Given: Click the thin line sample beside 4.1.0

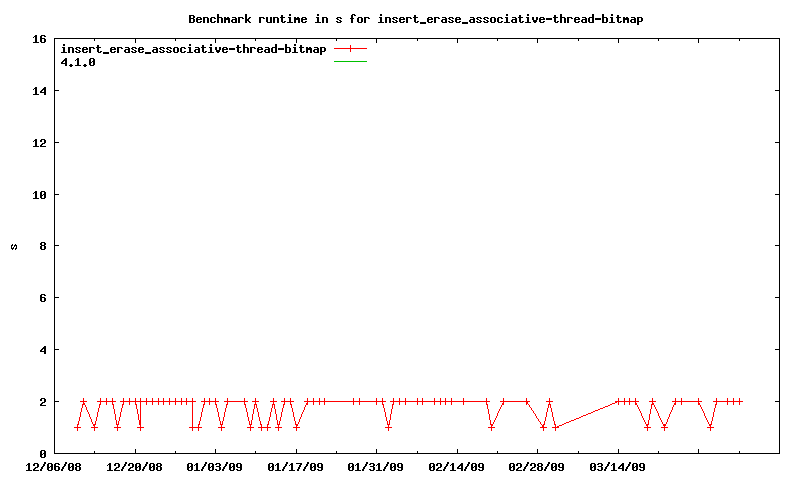Looking at the screenshot, I should coord(351,62).
